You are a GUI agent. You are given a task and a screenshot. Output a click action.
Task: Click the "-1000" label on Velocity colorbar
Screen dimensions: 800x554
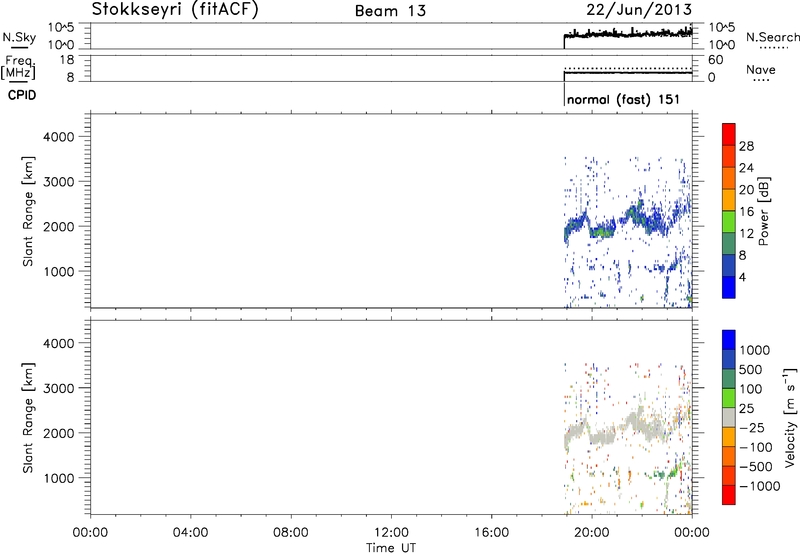(760, 486)
